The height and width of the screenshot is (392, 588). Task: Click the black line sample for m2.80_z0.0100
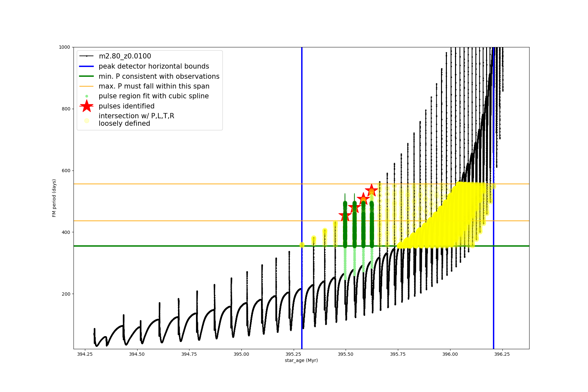(87, 56)
